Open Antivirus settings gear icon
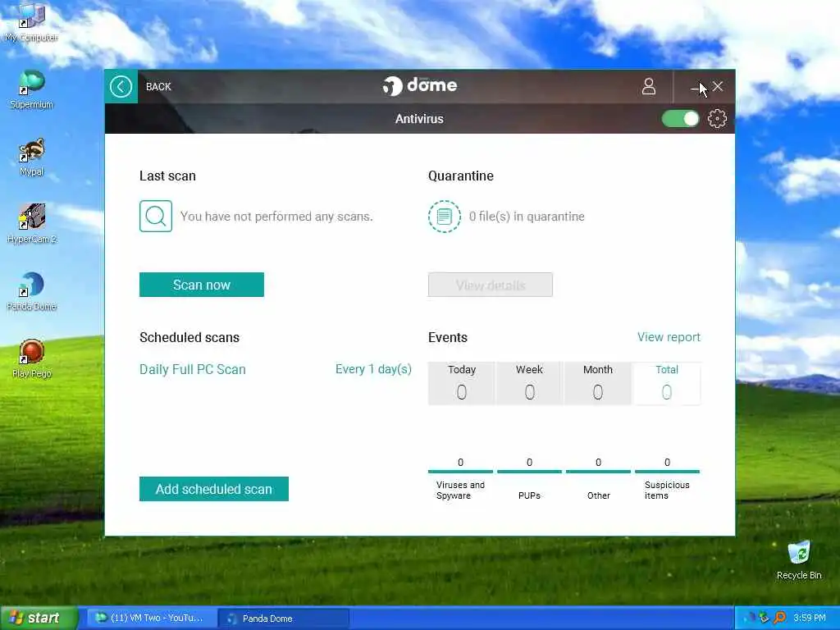Image resolution: width=840 pixels, height=630 pixels. click(717, 118)
